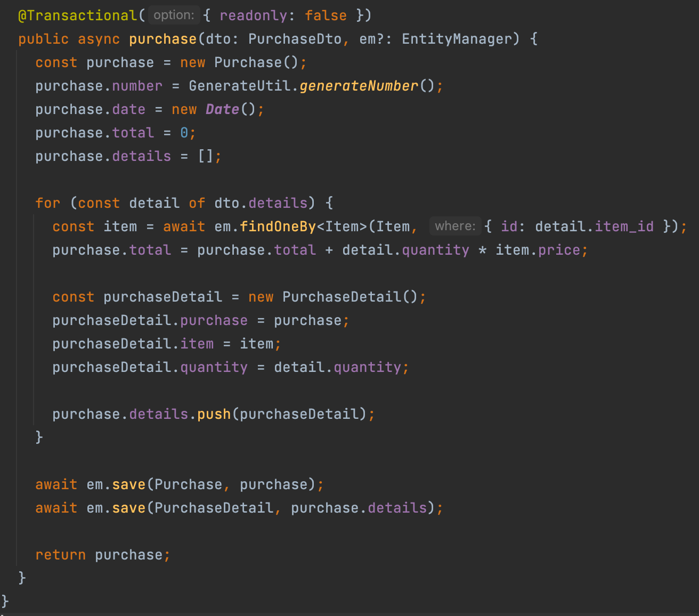Click the GenerateUtil class reference
Screen dimensions: 699x616
(x=240, y=86)
